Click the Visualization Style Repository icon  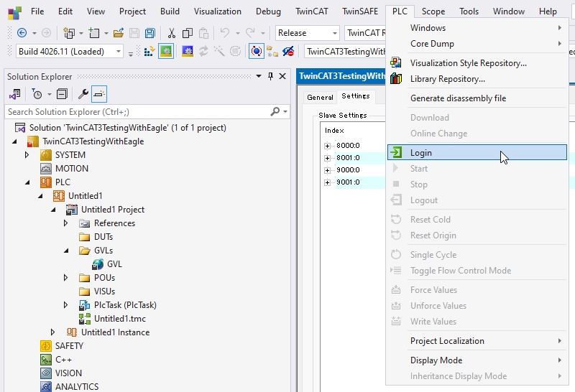pyautogui.click(x=396, y=63)
